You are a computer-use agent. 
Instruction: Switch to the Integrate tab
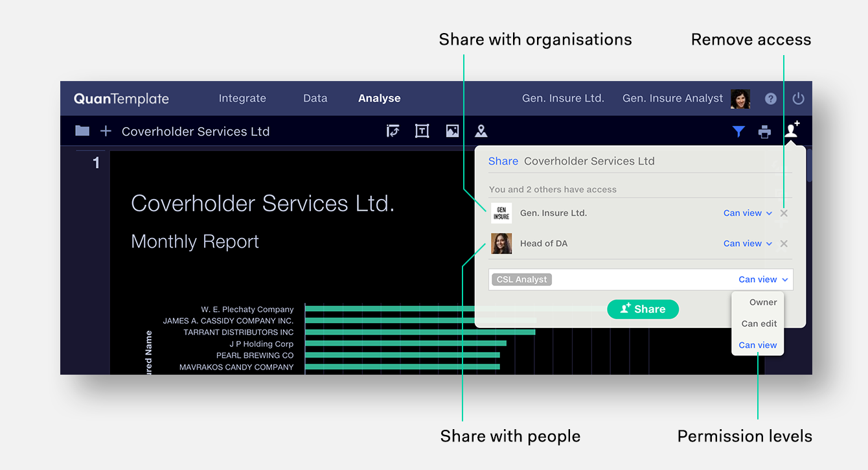pyautogui.click(x=242, y=99)
